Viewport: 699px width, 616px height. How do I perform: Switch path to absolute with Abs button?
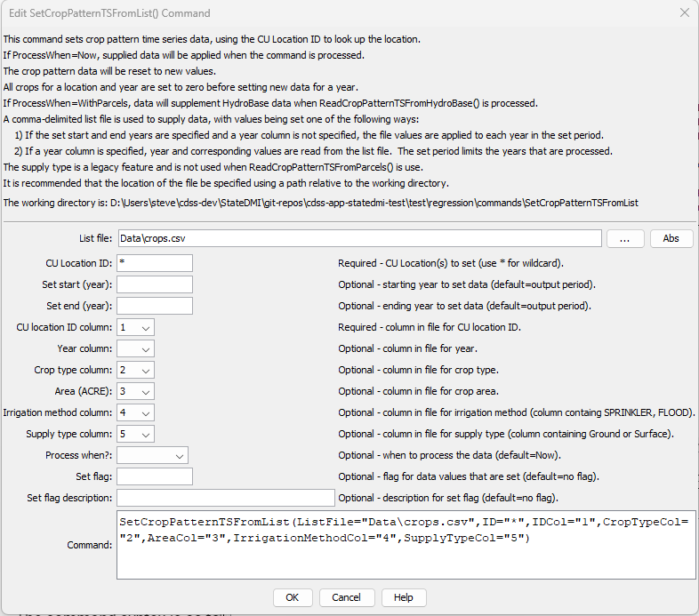tap(671, 238)
